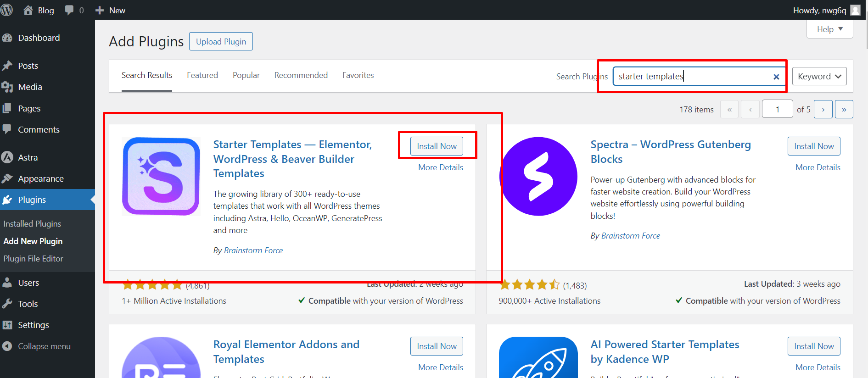Open Add New Plugin submenu item

[x=33, y=241]
